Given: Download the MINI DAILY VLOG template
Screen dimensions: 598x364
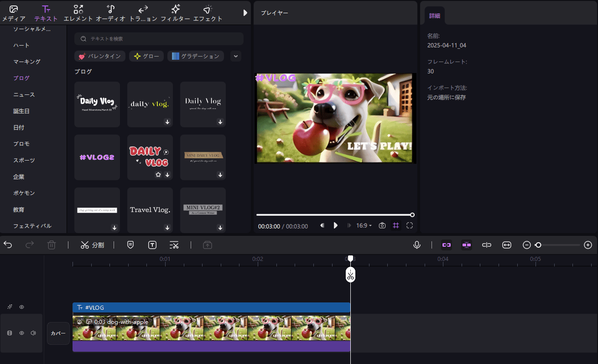Looking at the screenshot, I should (220, 175).
